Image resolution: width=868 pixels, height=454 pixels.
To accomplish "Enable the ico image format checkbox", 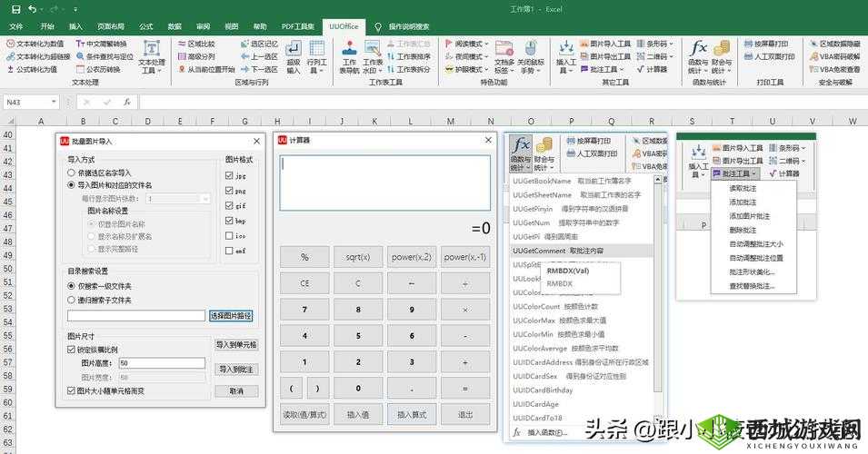I will [x=229, y=235].
